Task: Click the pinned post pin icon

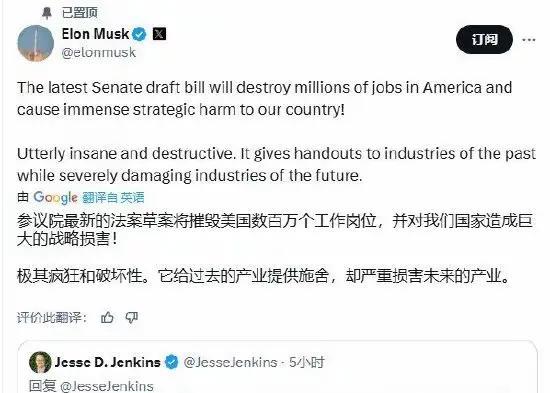Action: coord(46,13)
